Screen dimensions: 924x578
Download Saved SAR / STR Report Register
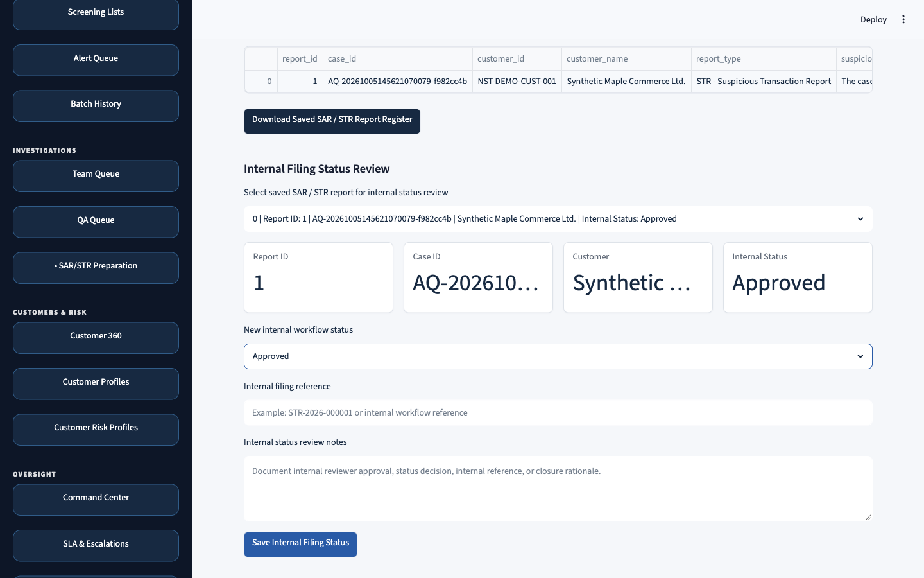332,121
